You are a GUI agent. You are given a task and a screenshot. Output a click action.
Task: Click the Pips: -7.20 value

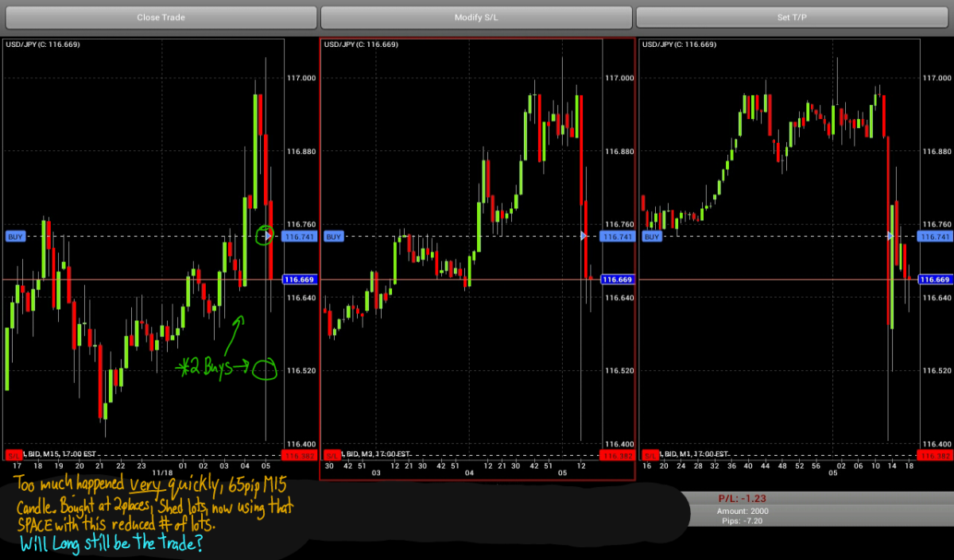[x=742, y=521]
